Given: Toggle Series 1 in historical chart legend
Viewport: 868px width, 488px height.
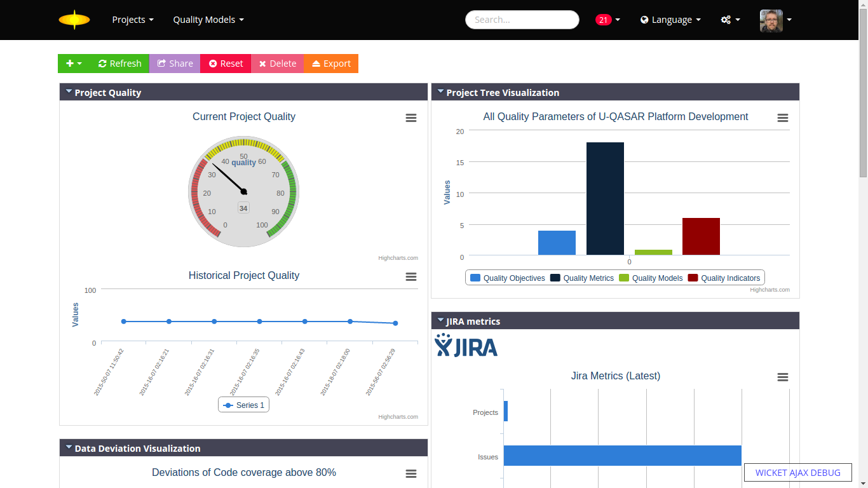Looking at the screenshot, I should (243, 405).
